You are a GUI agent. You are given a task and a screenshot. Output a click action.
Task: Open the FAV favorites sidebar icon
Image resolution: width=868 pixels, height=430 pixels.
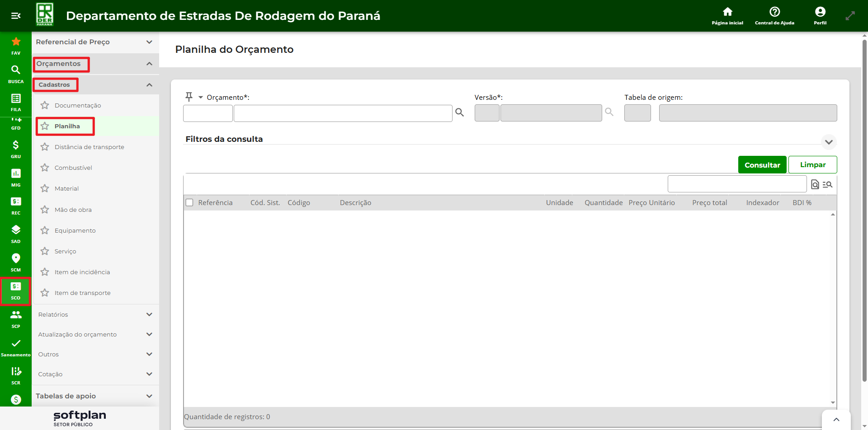coord(16,46)
